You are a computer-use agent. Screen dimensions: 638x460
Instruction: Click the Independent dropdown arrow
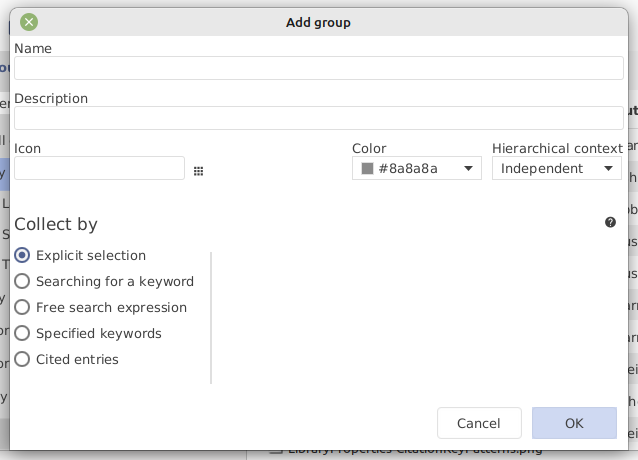tap(608, 169)
